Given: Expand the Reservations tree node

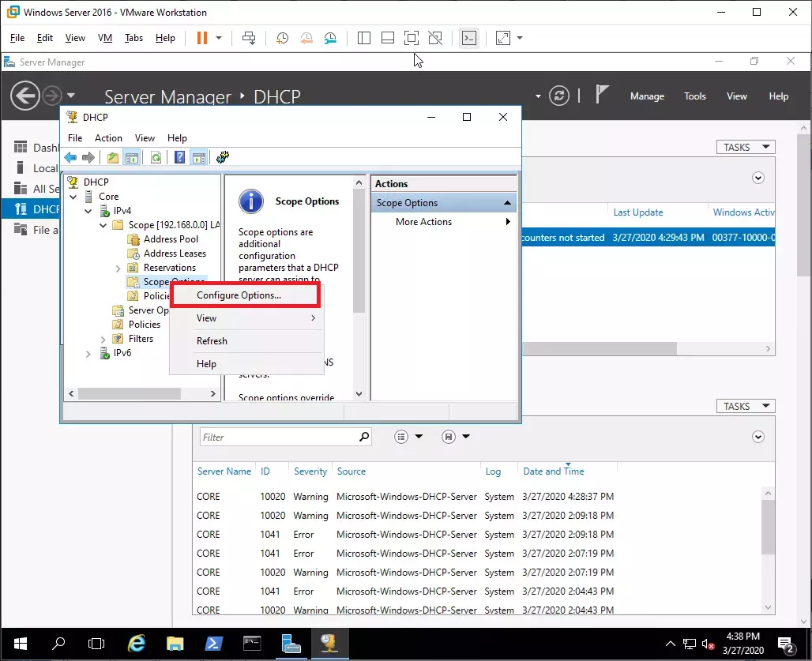Looking at the screenshot, I should pos(118,269).
